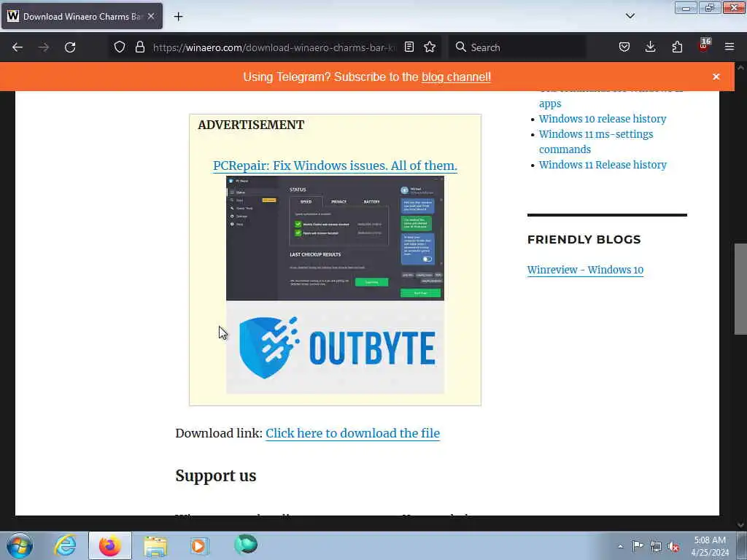
Task: Show hidden system tray icons
Action: coord(620,546)
